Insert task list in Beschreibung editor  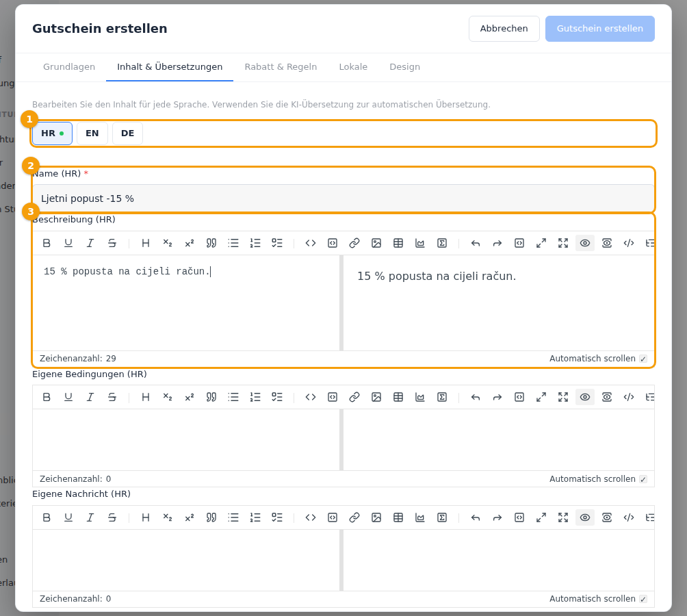point(277,243)
